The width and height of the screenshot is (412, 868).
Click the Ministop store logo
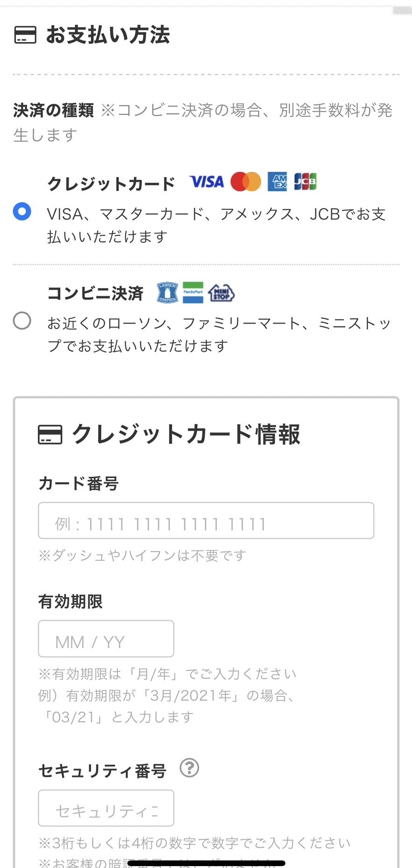[x=221, y=293]
